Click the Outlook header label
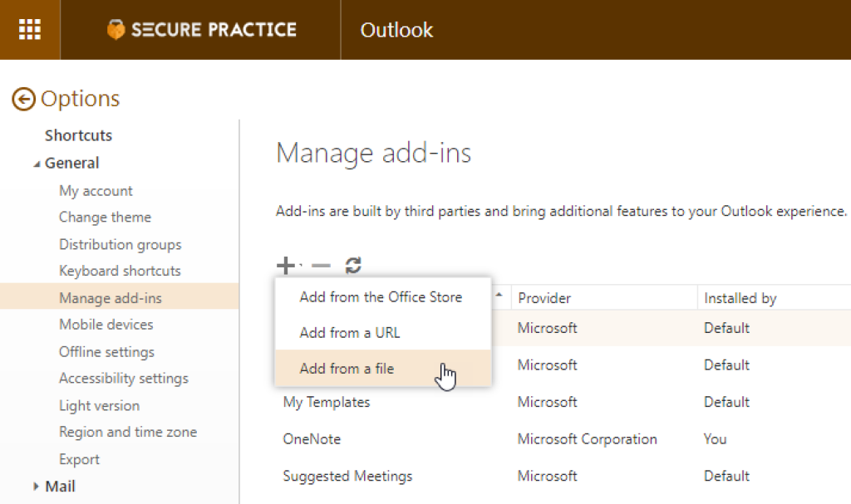851x504 pixels. point(396,29)
